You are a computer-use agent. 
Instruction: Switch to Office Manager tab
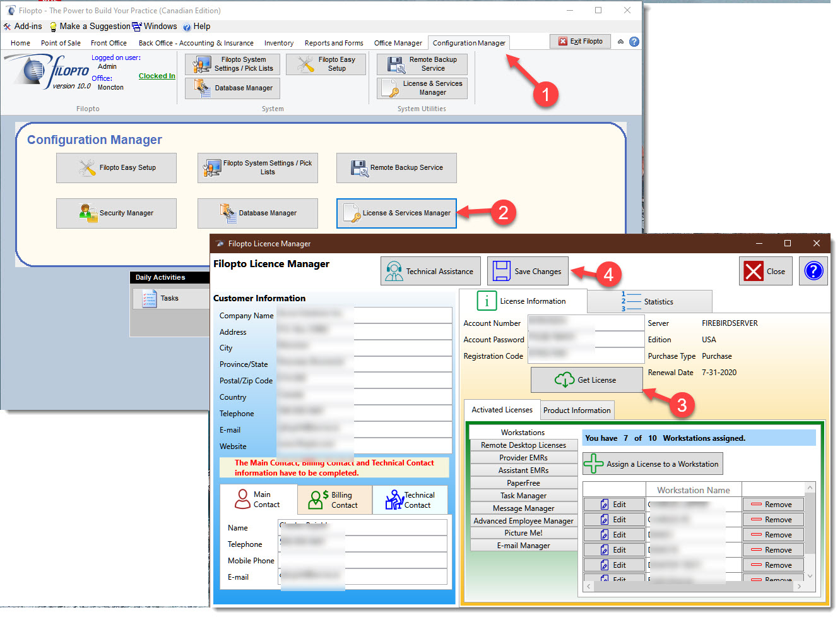[x=398, y=43]
